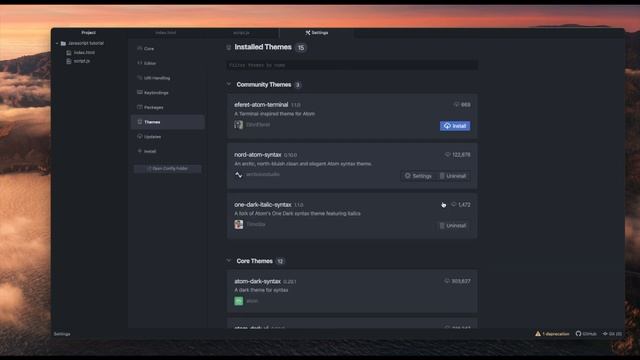
Task: Click the one-dark-italic-syntax theme title
Action: [x=263, y=204]
